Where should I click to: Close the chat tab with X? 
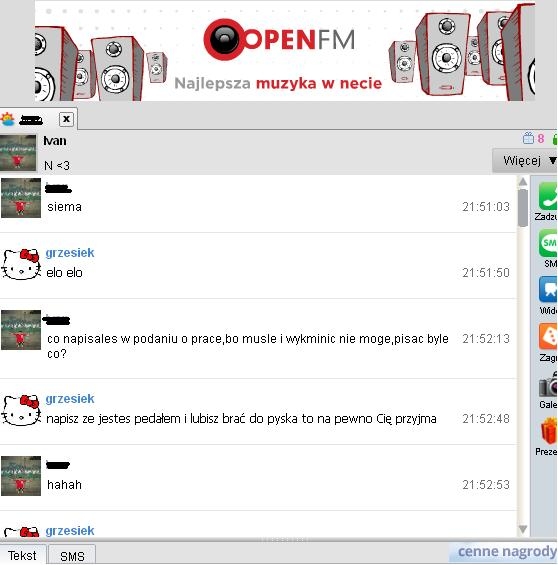(x=66, y=119)
